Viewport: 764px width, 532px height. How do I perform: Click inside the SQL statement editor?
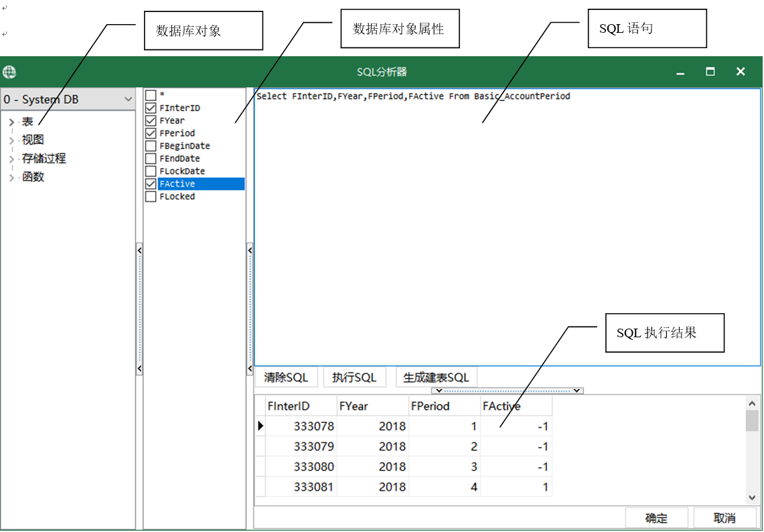pyautogui.click(x=508, y=228)
